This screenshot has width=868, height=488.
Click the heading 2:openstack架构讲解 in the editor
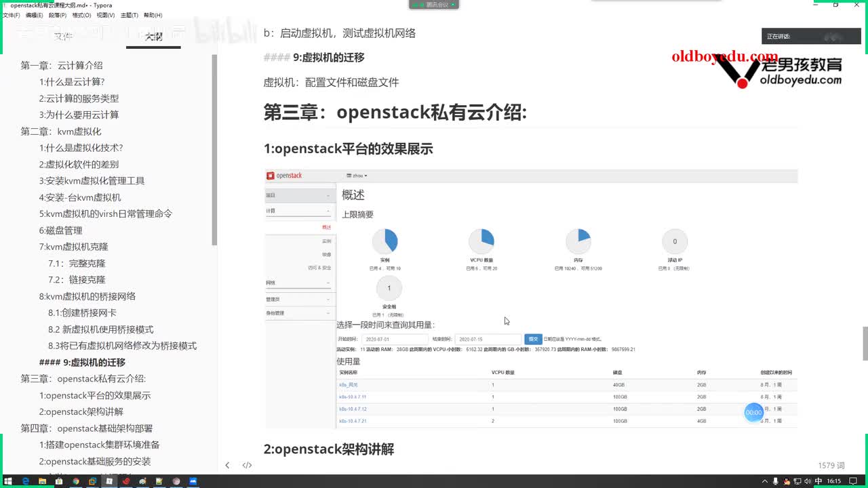[x=329, y=449]
